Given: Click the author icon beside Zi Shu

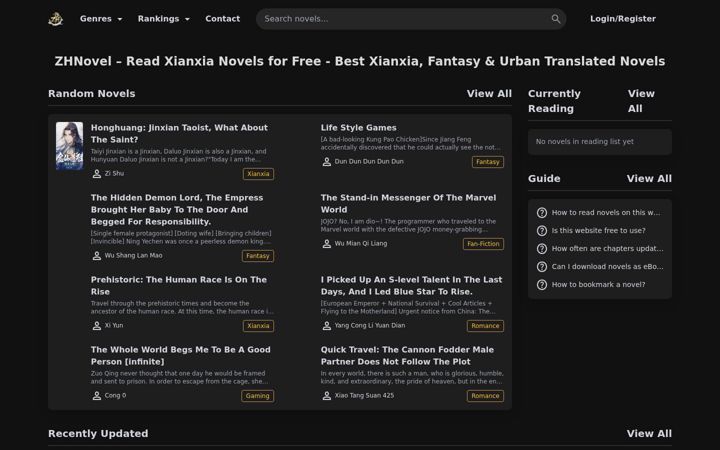Looking at the screenshot, I should tap(96, 174).
